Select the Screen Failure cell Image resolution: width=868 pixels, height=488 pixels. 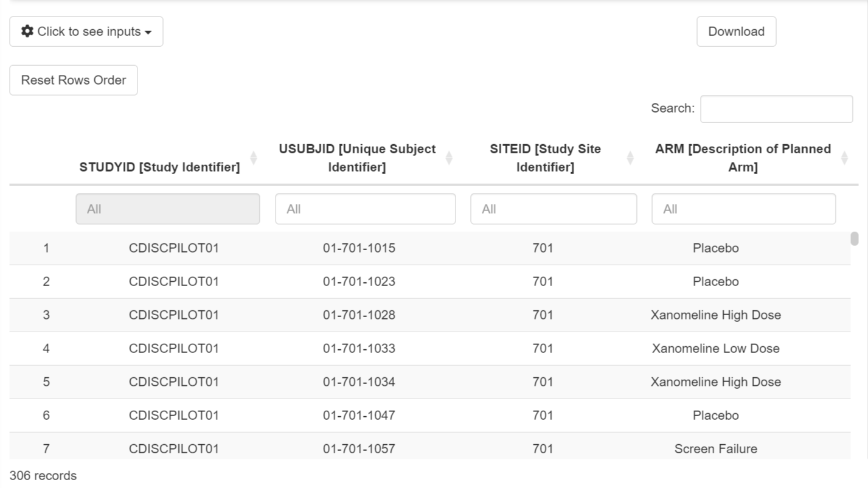click(x=715, y=449)
